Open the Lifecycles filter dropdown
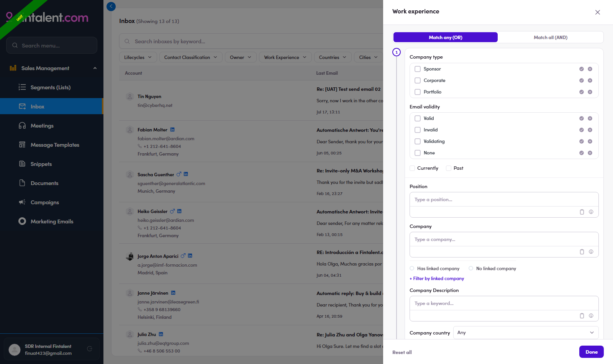613x364 pixels. point(138,57)
